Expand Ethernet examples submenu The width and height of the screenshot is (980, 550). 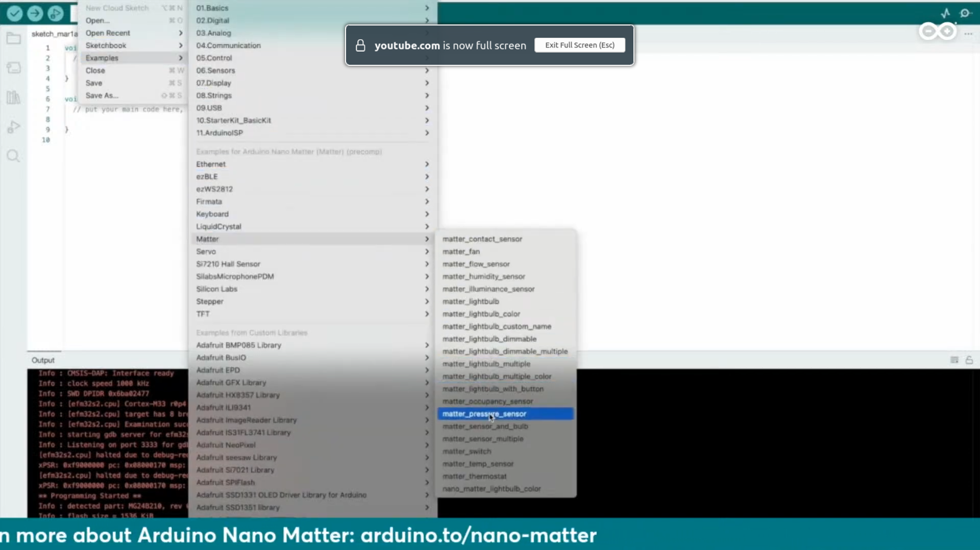[x=312, y=164]
